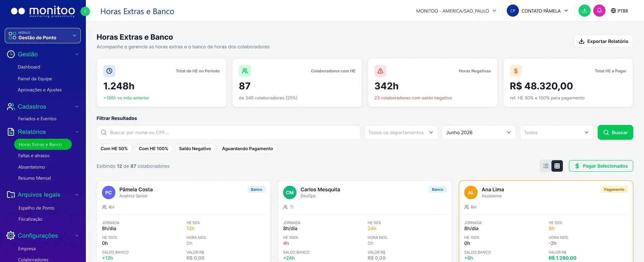Click the dollar icon on Total HE a Pagar card
This screenshot has width=644, height=262.
(x=516, y=71)
